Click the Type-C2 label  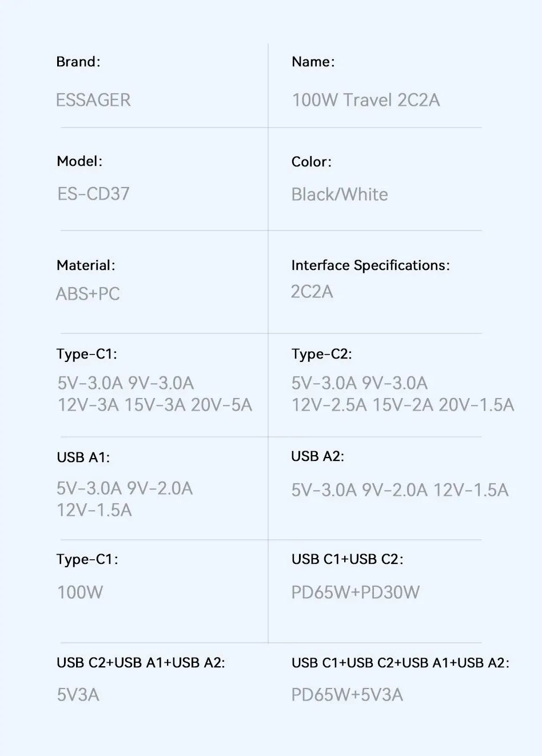point(321,355)
